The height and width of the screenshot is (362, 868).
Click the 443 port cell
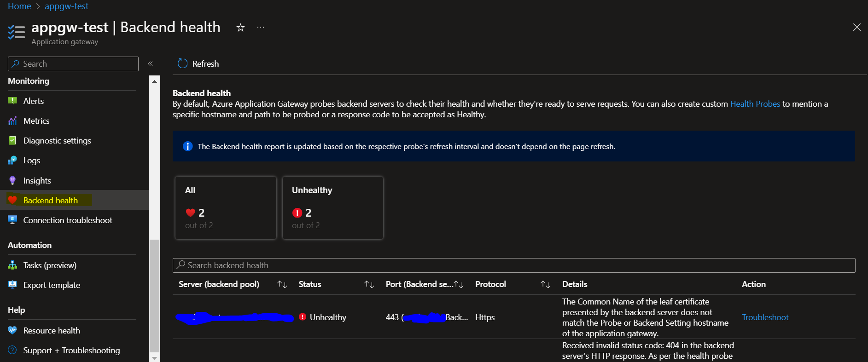(x=427, y=317)
